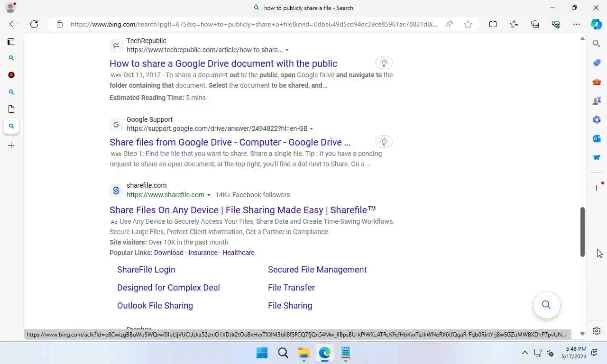The image size is (607, 364).
Task: Open the Collections toolbar button
Action: (x=535, y=24)
